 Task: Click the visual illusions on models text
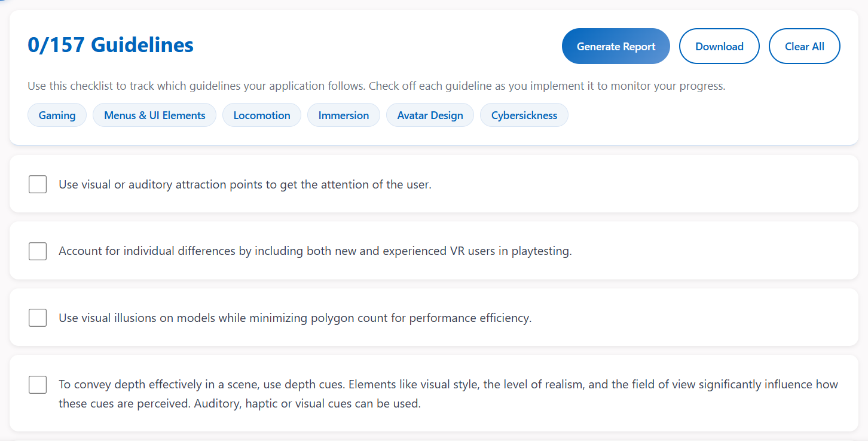tap(295, 318)
